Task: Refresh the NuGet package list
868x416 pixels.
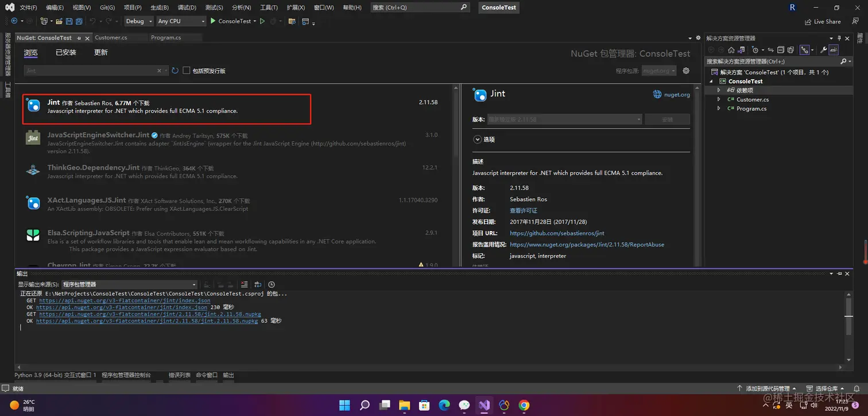Action: pyautogui.click(x=175, y=71)
